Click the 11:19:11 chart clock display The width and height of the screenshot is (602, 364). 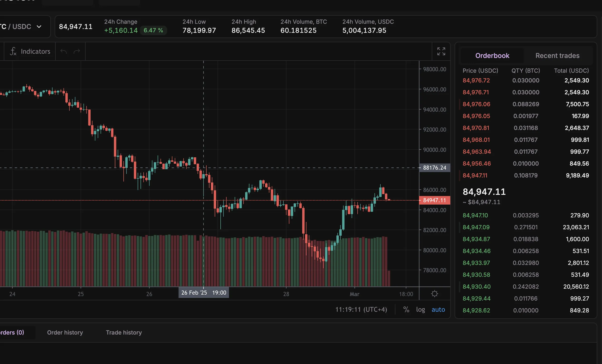click(361, 309)
